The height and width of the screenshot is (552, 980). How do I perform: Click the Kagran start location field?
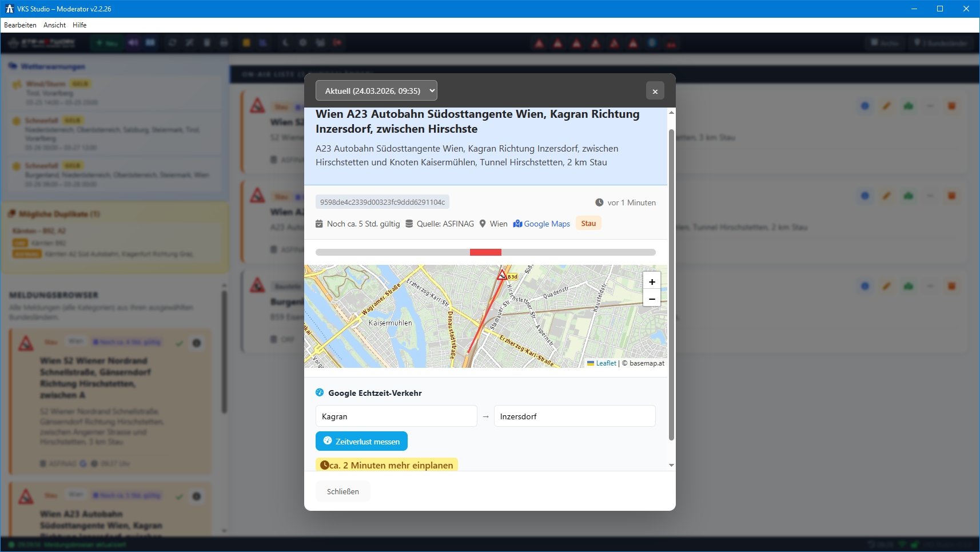click(396, 416)
